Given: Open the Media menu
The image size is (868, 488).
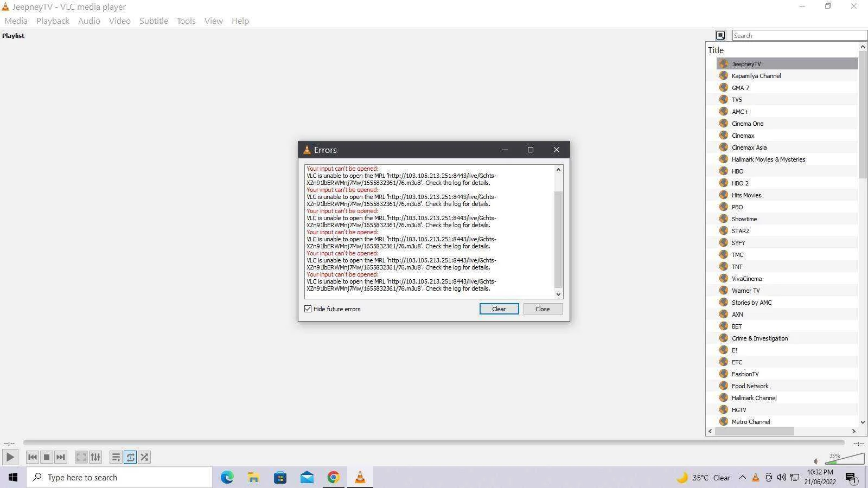Looking at the screenshot, I should pyautogui.click(x=16, y=21).
